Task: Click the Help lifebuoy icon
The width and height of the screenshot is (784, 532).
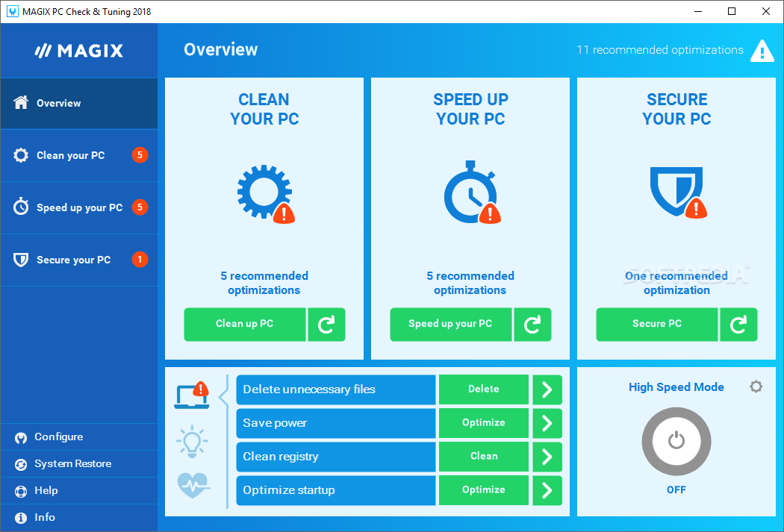Action: click(x=21, y=492)
